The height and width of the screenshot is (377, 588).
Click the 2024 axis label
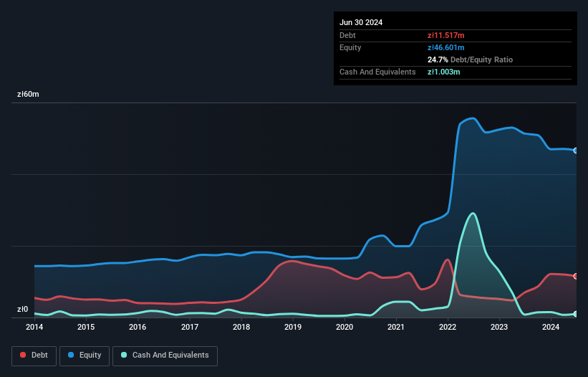click(551, 327)
